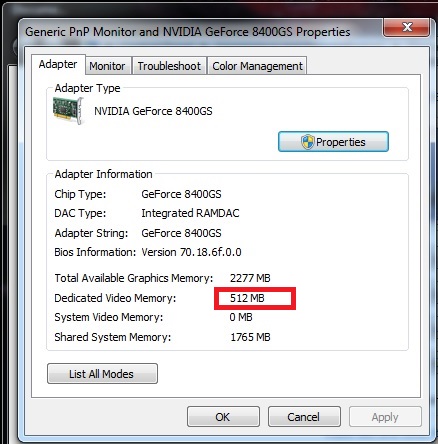This screenshot has height=444, width=438.
Task: Click the Chip Type label
Action: (x=80, y=194)
